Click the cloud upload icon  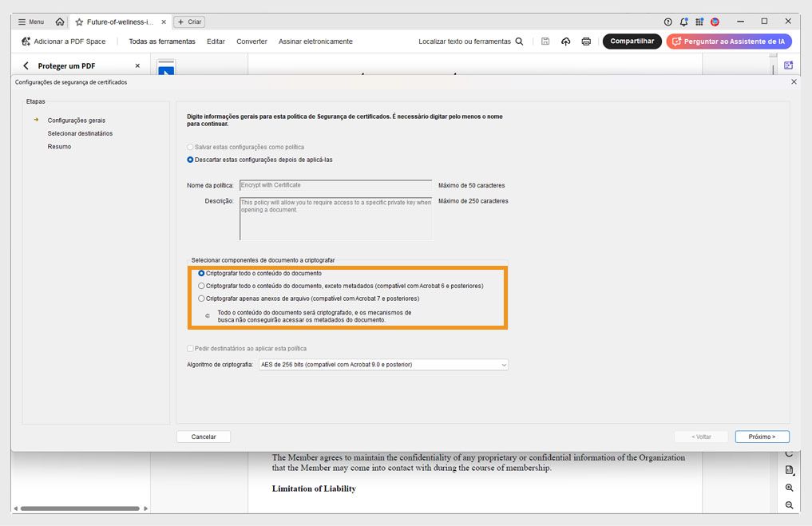point(566,41)
